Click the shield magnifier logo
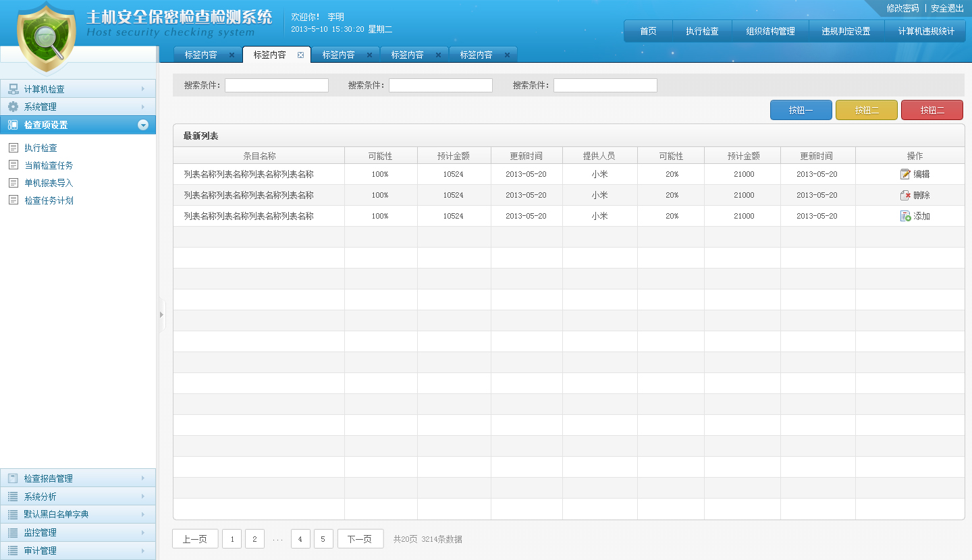Screen dimensions: 972x560 pyautogui.click(x=47, y=37)
